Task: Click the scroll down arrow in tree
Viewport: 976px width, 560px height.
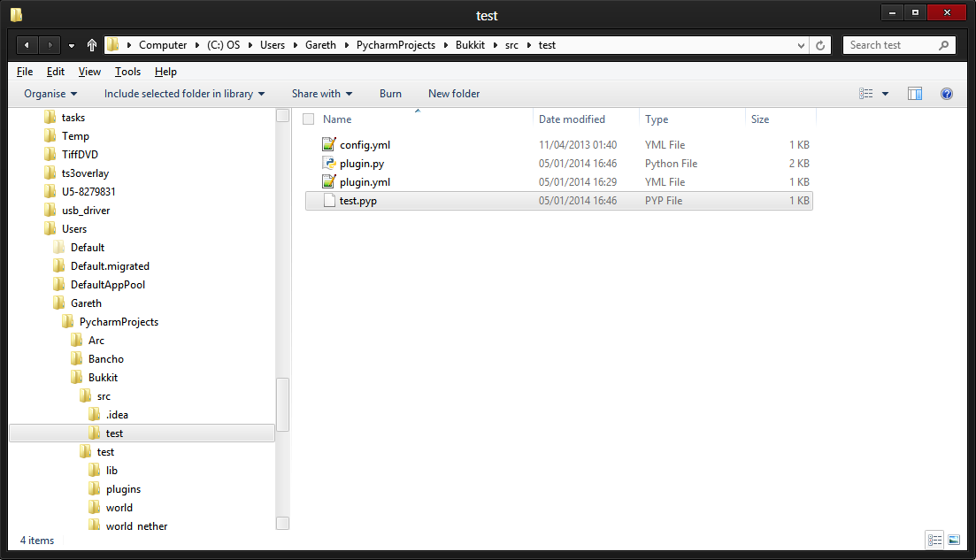Action: (282, 524)
